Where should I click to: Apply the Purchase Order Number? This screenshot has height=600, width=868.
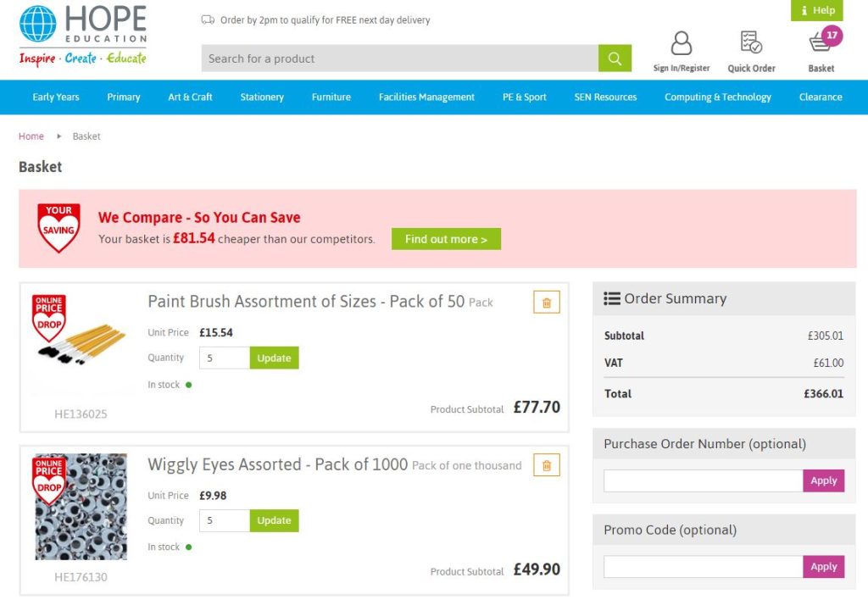[824, 481]
